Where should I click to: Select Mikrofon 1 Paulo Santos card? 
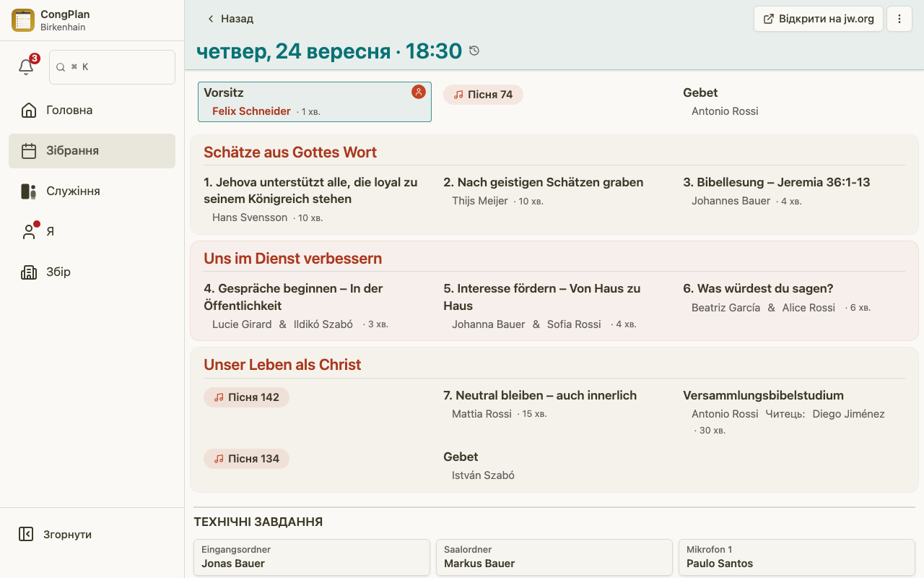[797, 557]
